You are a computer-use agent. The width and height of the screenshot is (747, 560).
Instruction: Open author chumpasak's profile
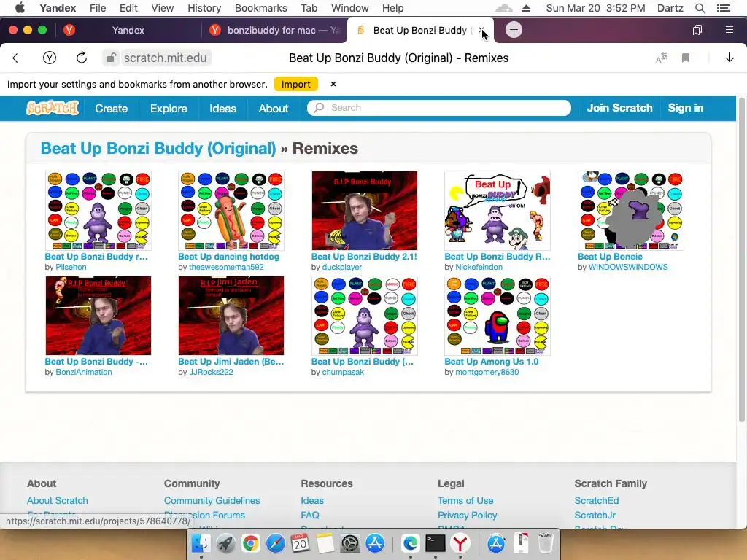(x=343, y=373)
